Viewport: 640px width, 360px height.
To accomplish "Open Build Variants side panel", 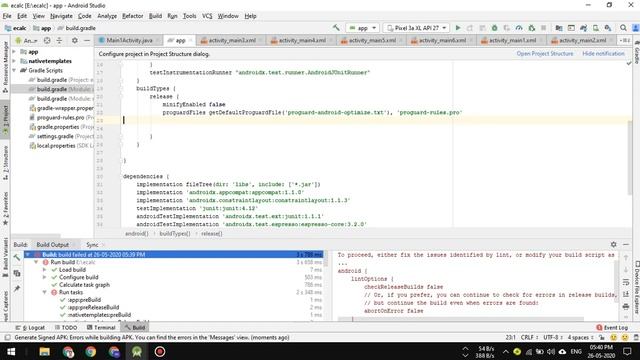I will click(x=5, y=258).
